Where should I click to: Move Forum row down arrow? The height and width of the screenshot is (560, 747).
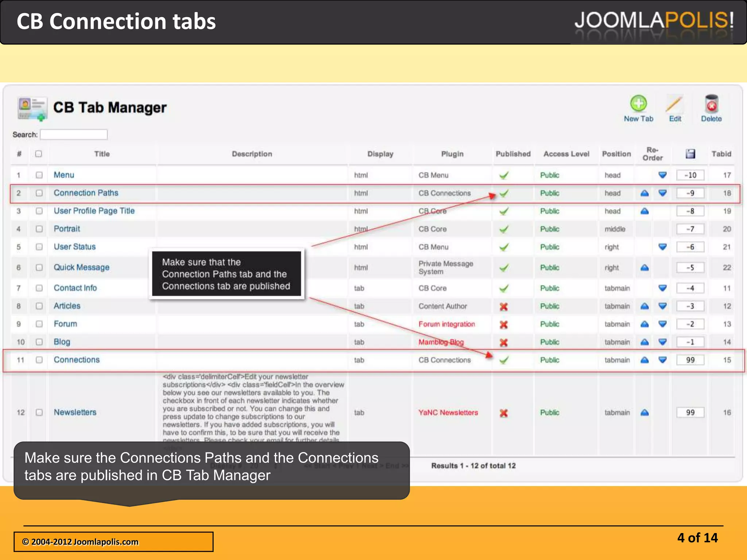(x=663, y=324)
